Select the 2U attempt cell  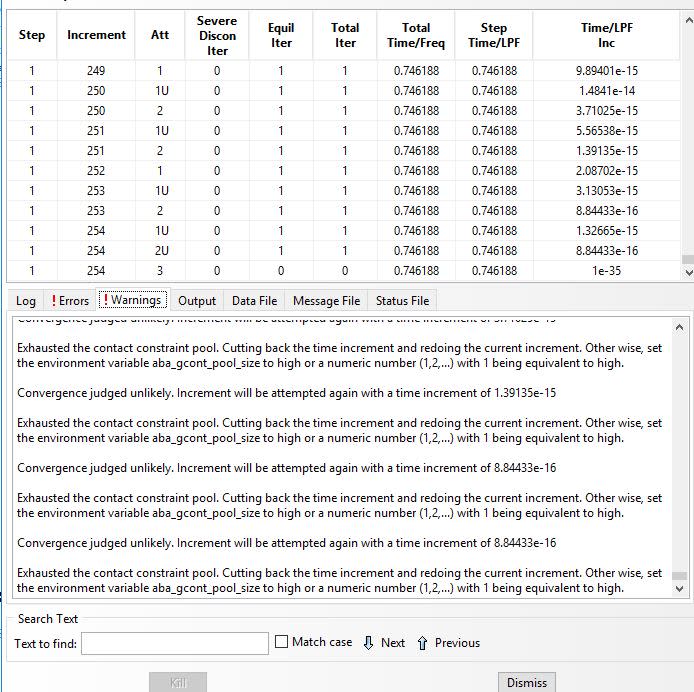162,251
